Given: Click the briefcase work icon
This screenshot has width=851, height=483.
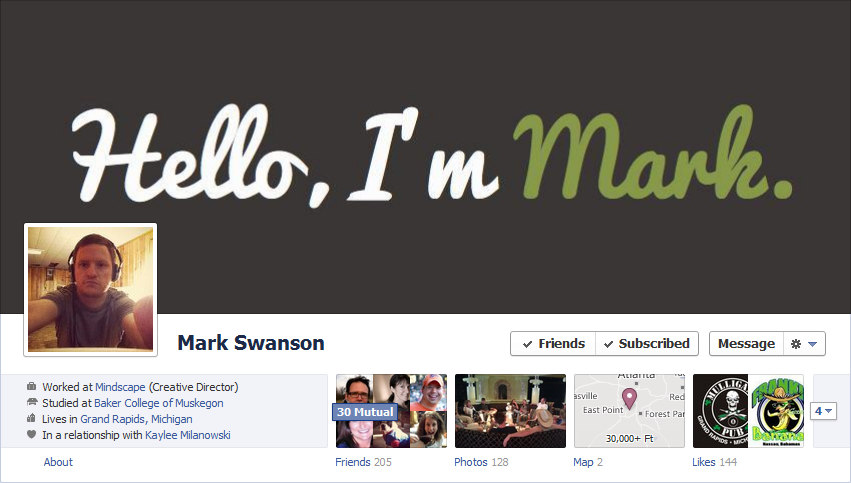Looking at the screenshot, I should point(31,386).
